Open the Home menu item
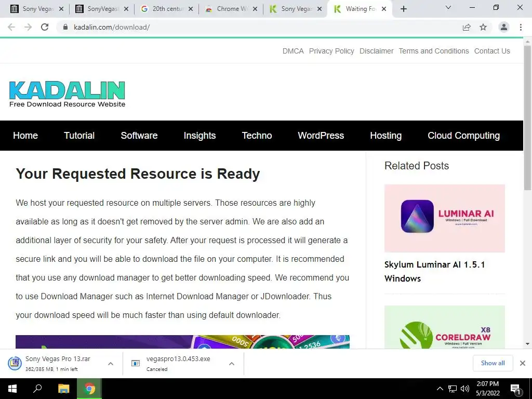This screenshot has height=399, width=532. pyautogui.click(x=25, y=136)
